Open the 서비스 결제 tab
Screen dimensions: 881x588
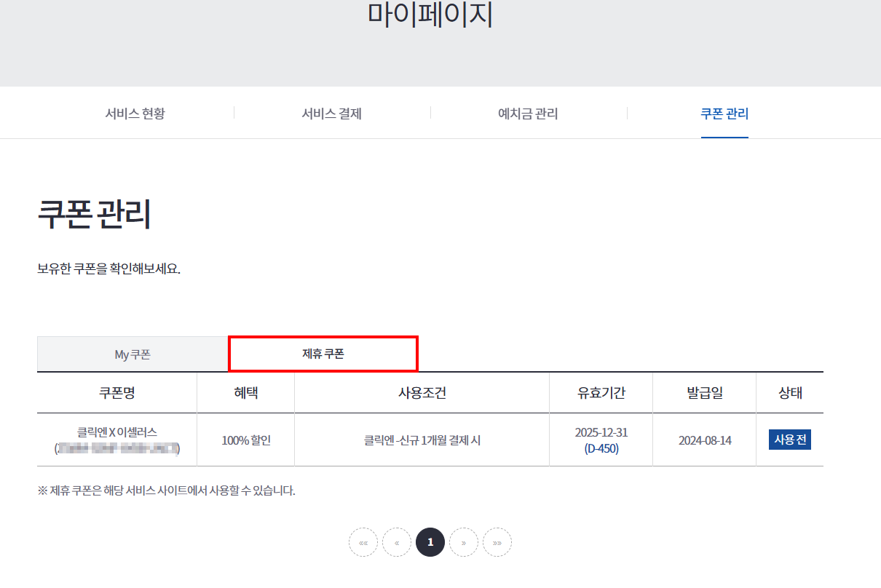pos(332,114)
